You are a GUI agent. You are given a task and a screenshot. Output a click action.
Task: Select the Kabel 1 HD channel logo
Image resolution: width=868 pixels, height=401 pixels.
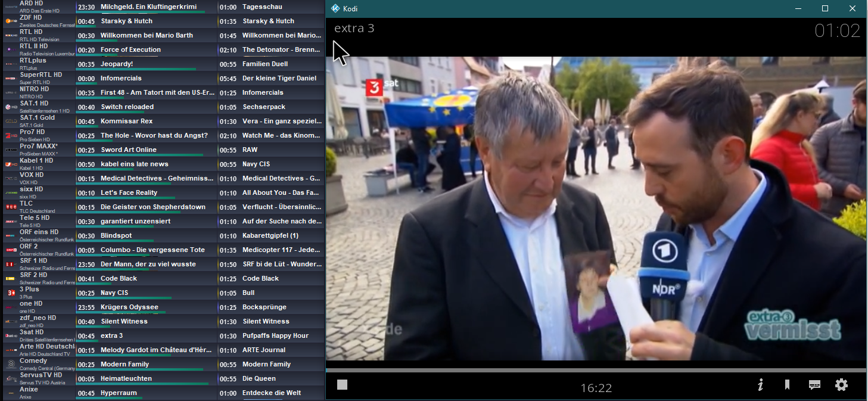coord(11,164)
